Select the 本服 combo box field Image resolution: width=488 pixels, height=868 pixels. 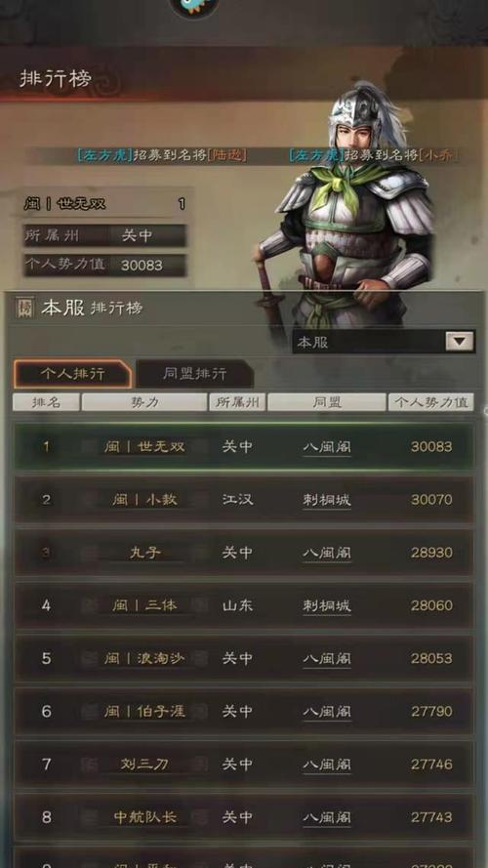384,342
